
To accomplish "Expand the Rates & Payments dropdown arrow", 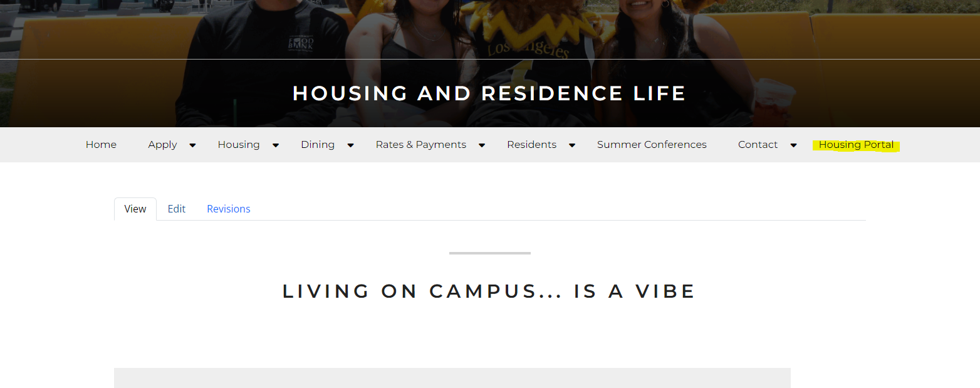I will [482, 145].
